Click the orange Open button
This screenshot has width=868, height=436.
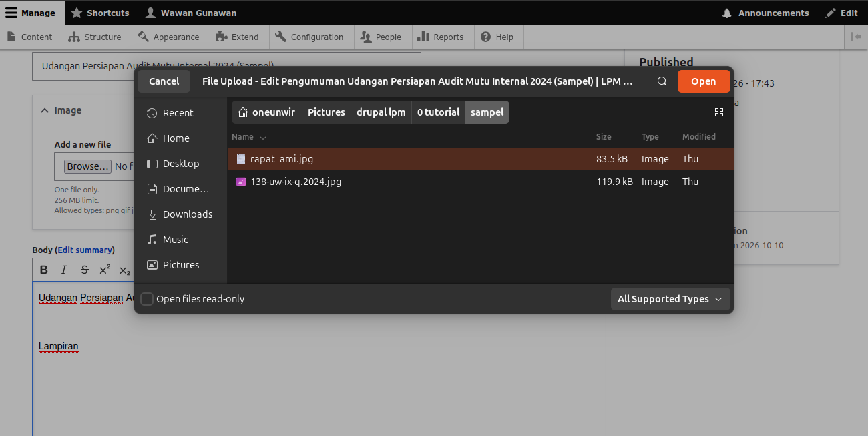[x=704, y=81]
